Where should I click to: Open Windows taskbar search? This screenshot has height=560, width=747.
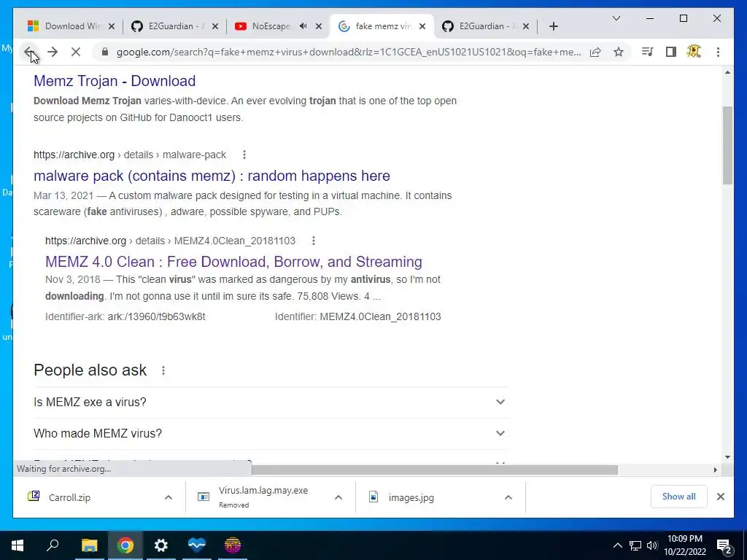pyautogui.click(x=53, y=545)
